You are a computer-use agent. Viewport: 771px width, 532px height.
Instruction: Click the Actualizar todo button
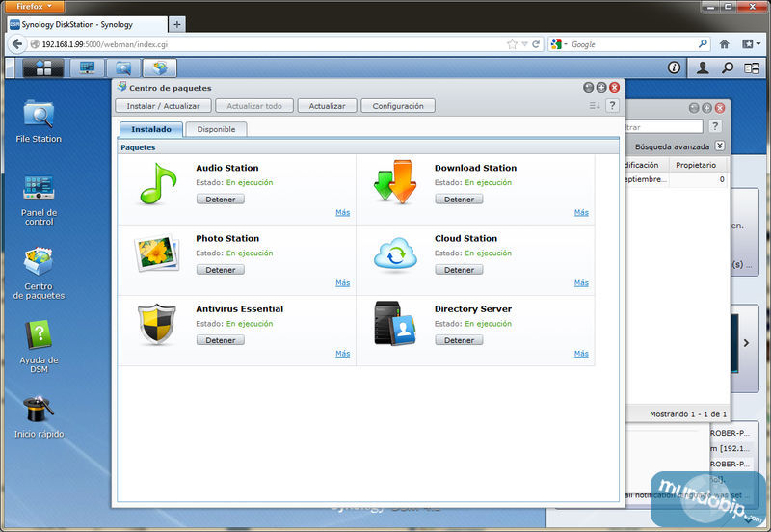254,106
